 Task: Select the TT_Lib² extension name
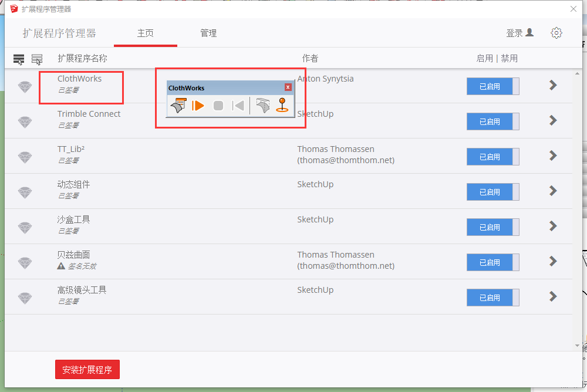(x=71, y=149)
